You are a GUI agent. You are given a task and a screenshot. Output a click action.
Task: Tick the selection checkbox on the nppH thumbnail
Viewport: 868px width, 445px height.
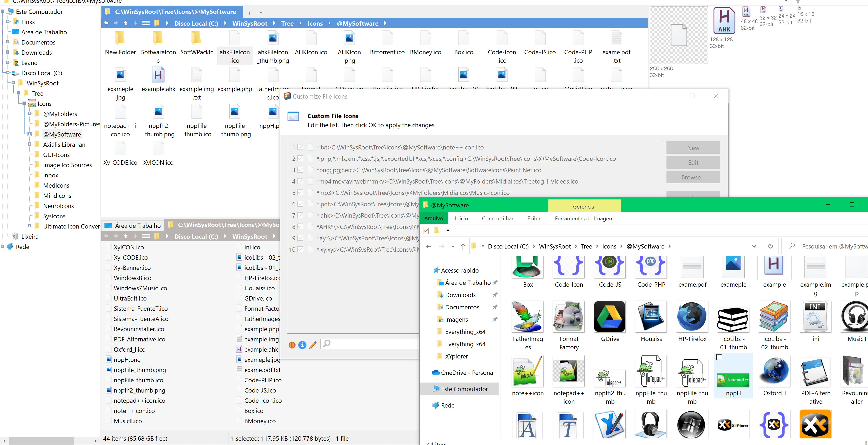[x=719, y=357]
